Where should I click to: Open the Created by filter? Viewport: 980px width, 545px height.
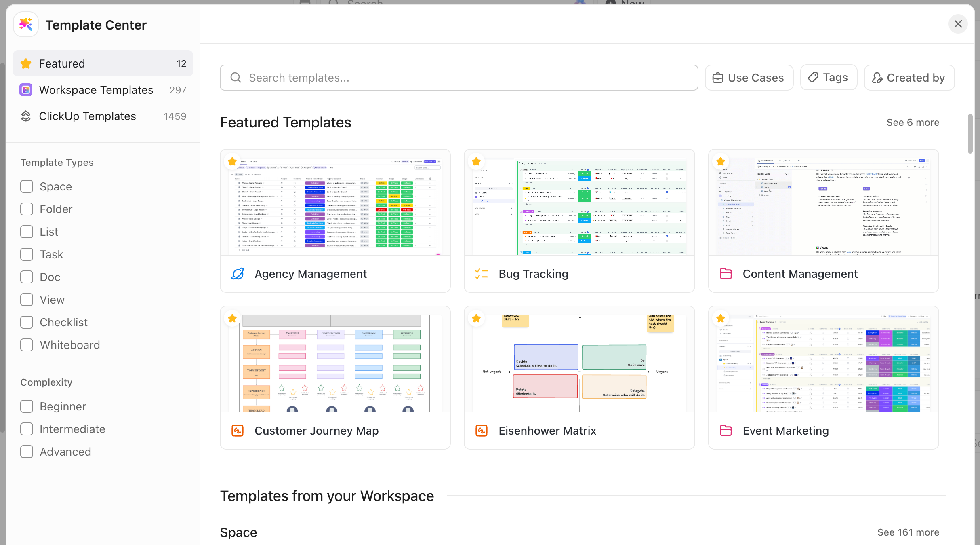[x=909, y=77]
